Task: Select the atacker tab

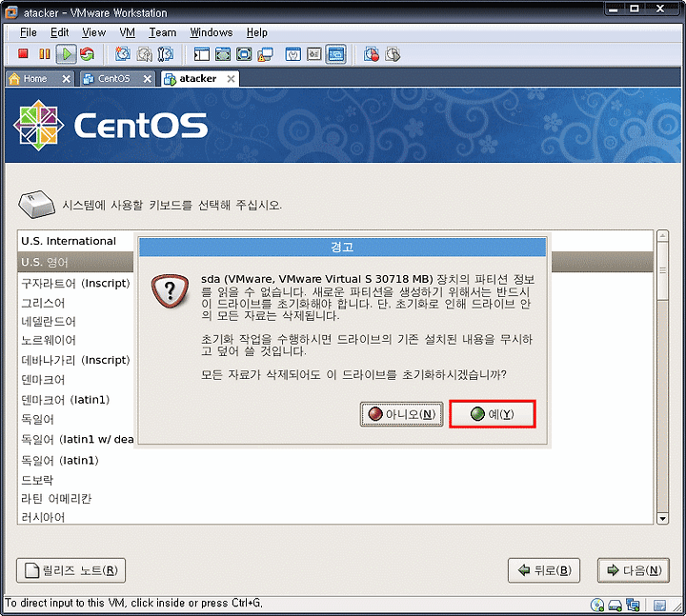Action: tap(198, 79)
